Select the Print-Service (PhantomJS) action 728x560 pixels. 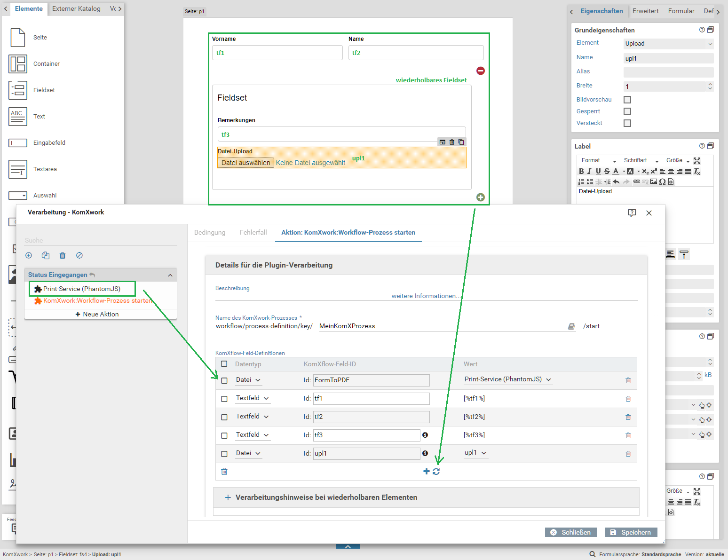pyautogui.click(x=82, y=289)
